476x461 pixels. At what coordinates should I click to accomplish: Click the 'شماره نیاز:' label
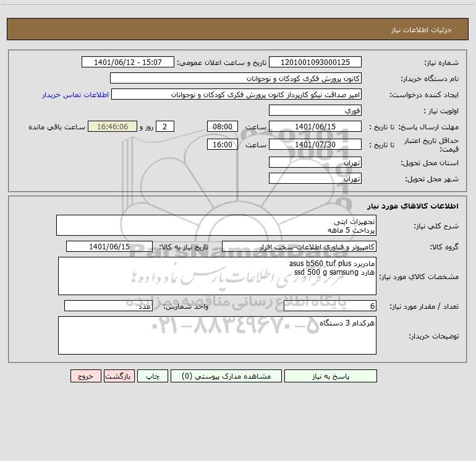441,62
